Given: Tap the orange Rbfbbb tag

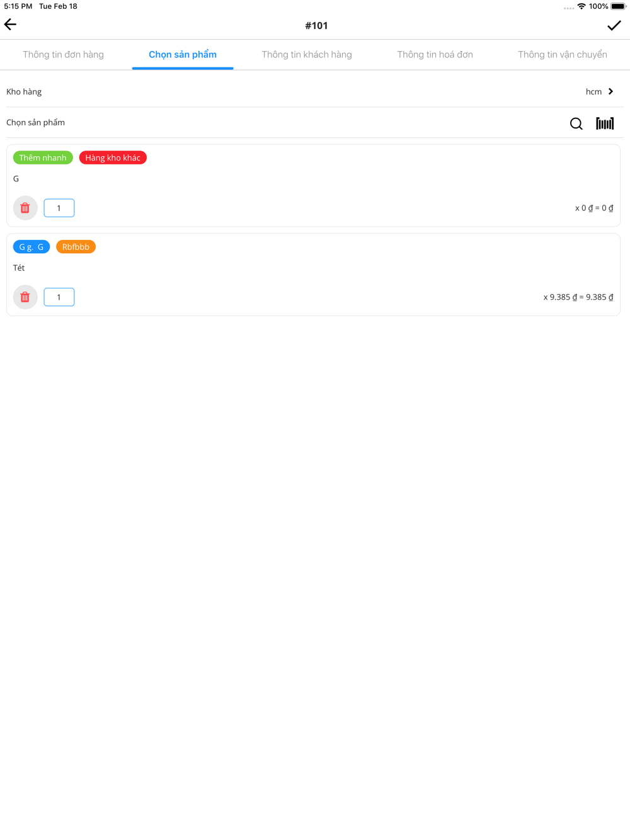Looking at the screenshot, I should pos(76,247).
